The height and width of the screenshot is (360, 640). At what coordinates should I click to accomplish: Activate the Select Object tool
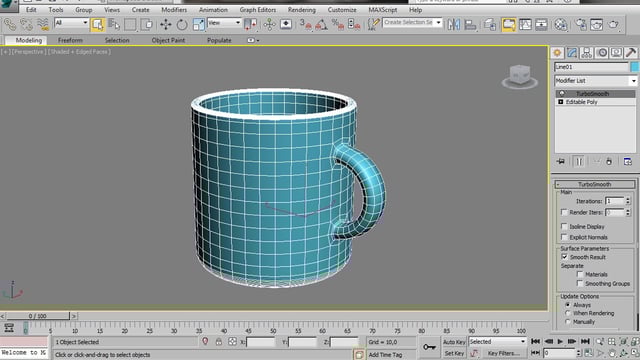pos(97,24)
